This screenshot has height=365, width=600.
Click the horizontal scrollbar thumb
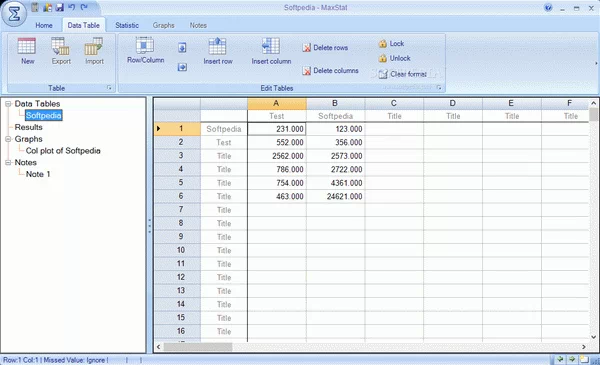click(x=198, y=347)
